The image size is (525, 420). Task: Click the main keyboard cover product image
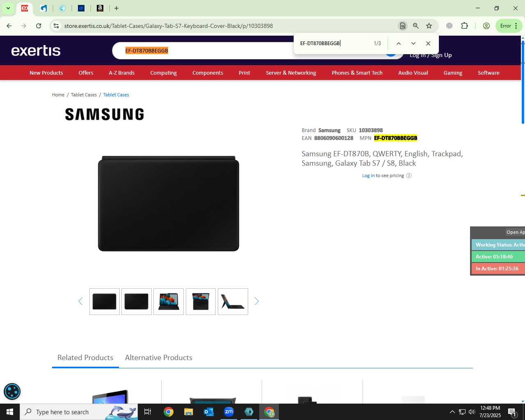click(x=169, y=203)
